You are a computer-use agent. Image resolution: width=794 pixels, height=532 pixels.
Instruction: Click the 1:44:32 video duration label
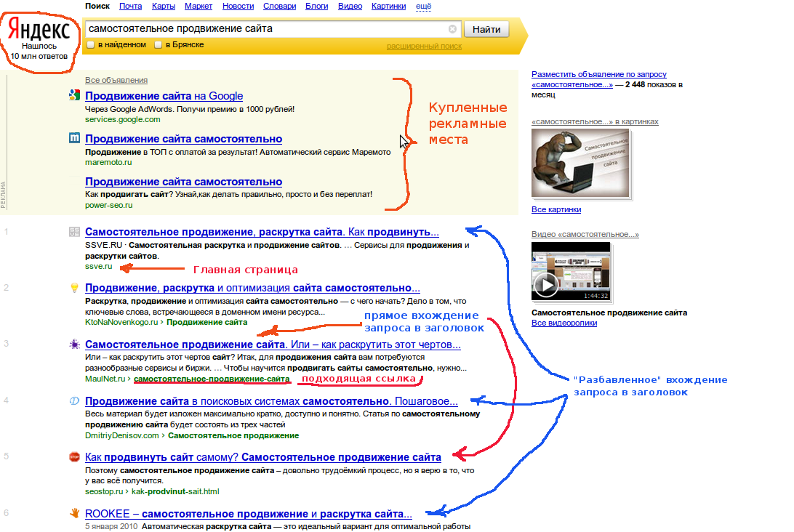point(595,296)
